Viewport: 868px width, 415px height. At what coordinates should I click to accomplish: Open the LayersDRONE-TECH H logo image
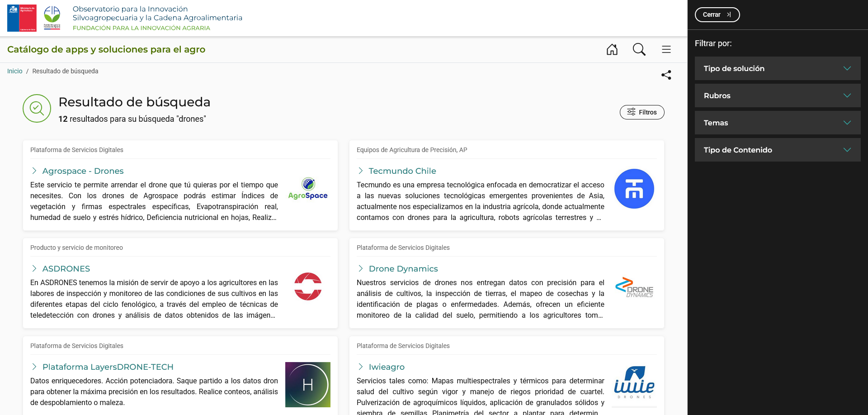click(x=308, y=385)
